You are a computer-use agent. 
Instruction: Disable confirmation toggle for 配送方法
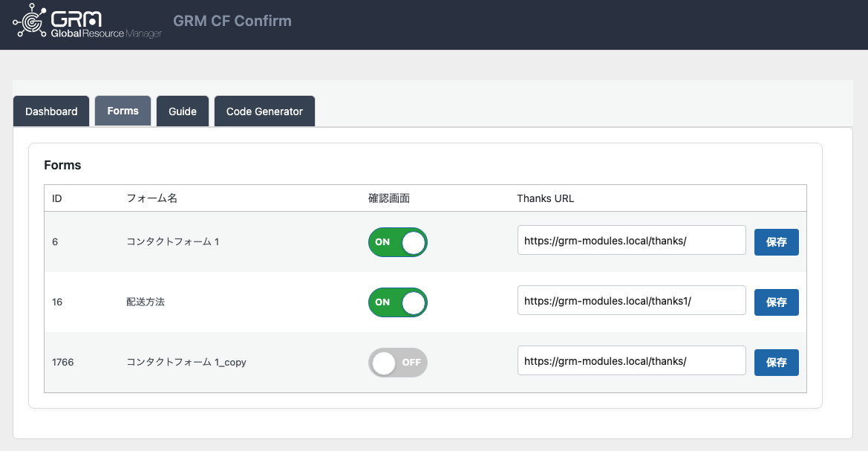[398, 302]
